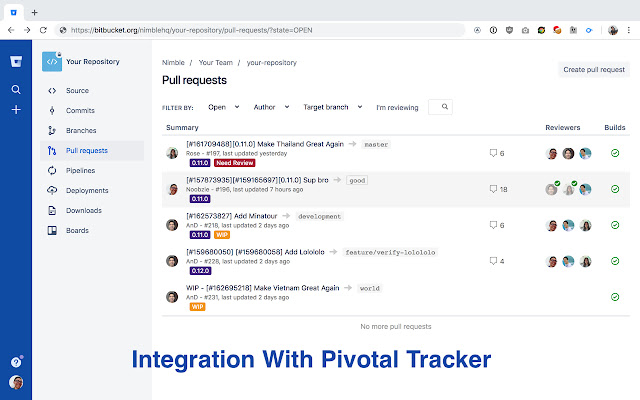This screenshot has width=640, height=400.
Task: Click the Branches icon
Action: coord(52,131)
